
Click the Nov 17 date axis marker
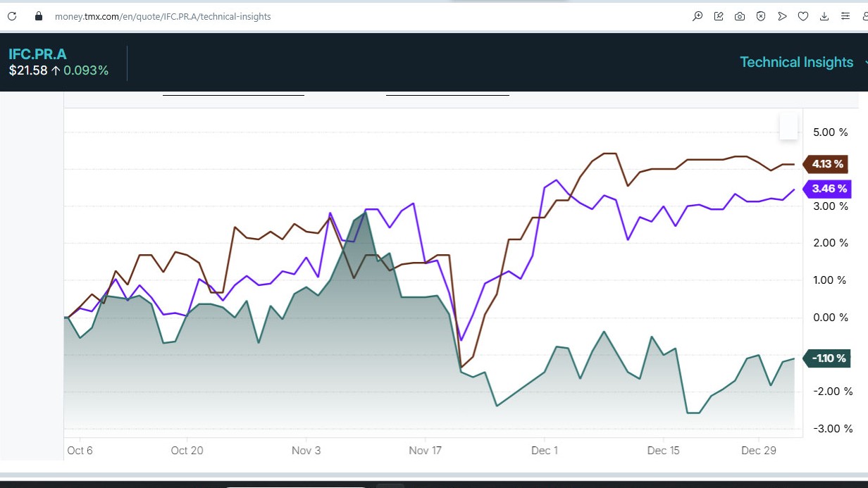[x=425, y=450]
